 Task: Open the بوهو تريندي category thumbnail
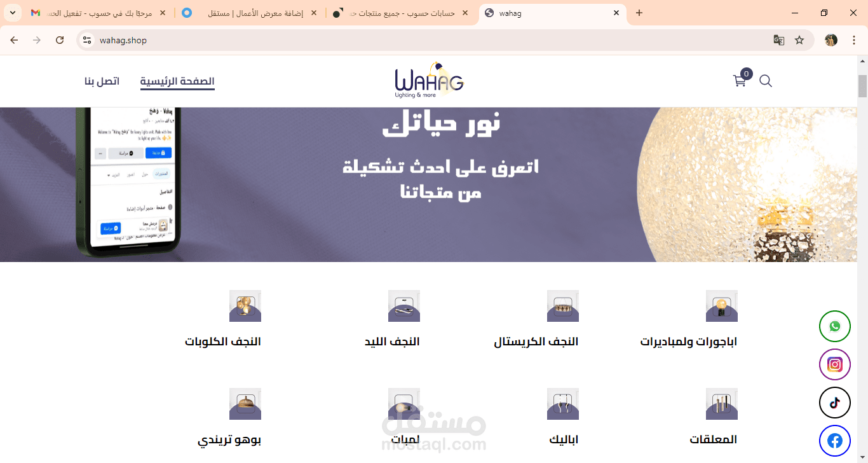click(x=245, y=404)
